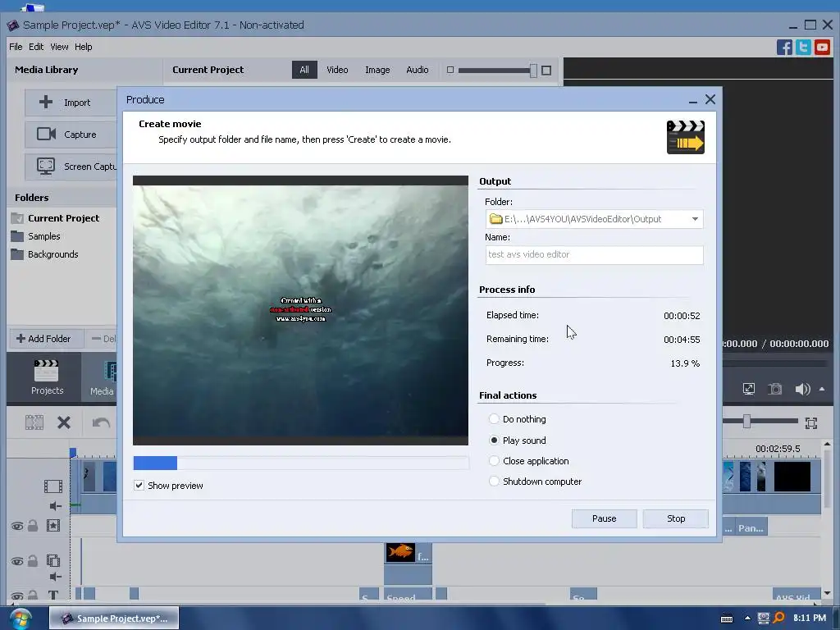Click the undo arrow on timeline toolbar
This screenshot has width=840, height=630.
pyautogui.click(x=101, y=422)
